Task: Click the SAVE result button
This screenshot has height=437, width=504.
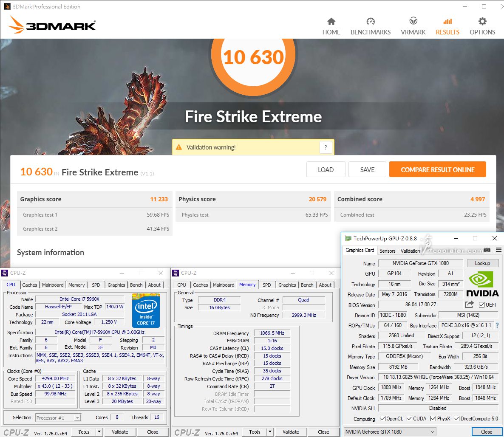Action: tap(367, 169)
